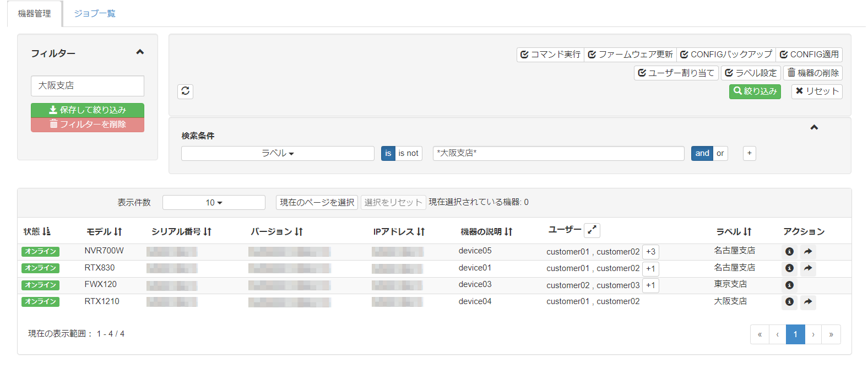
Task: Click フィルターを削除 button
Action: tap(88, 125)
